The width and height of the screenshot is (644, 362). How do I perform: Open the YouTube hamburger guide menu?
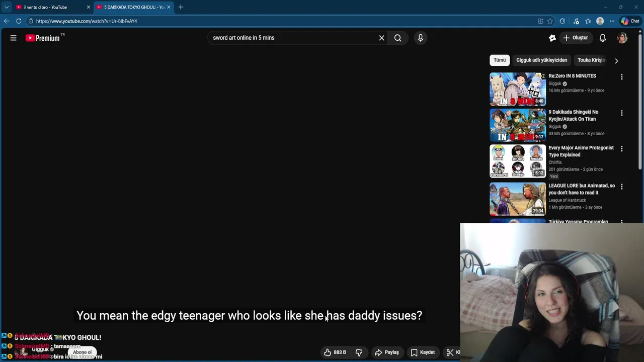click(x=14, y=38)
